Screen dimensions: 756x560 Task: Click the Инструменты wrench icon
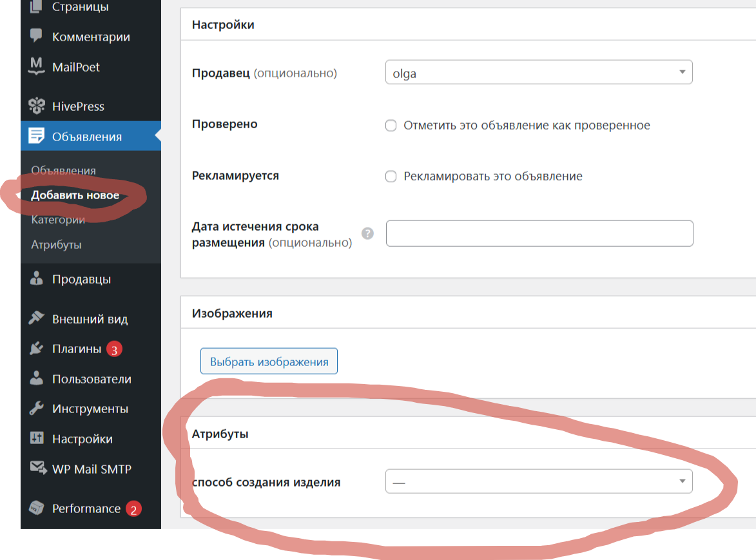pyautogui.click(x=37, y=408)
